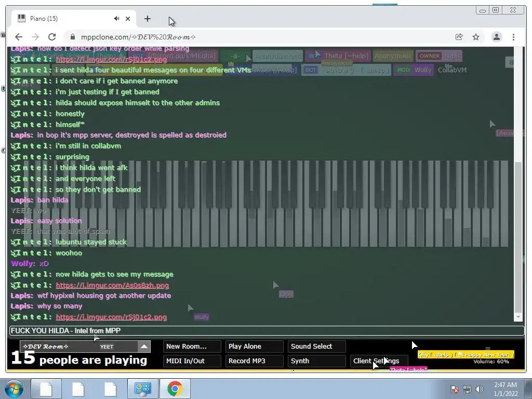Screen dimensions: 532x399
Task: Click message 'woohoo' from Intel
Action: click(69, 253)
